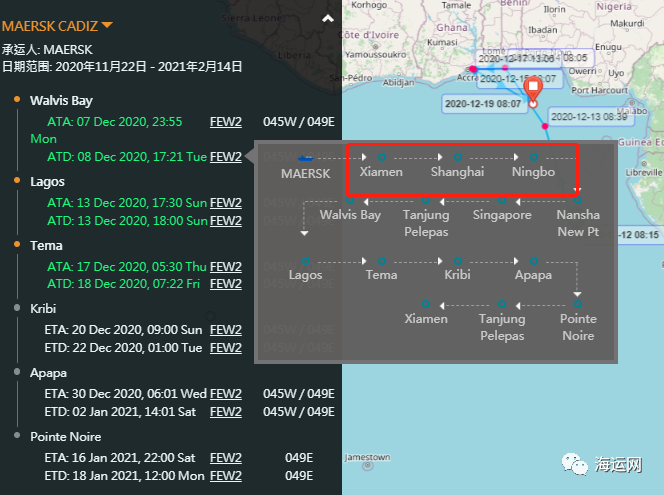The width and height of the screenshot is (664, 495).
Task: Click the orange bullet beside Walvis Bay
Action: tap(17, 99)
